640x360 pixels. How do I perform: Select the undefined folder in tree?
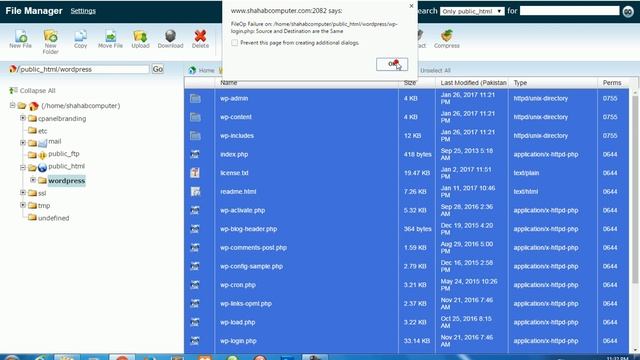(53, 218)
